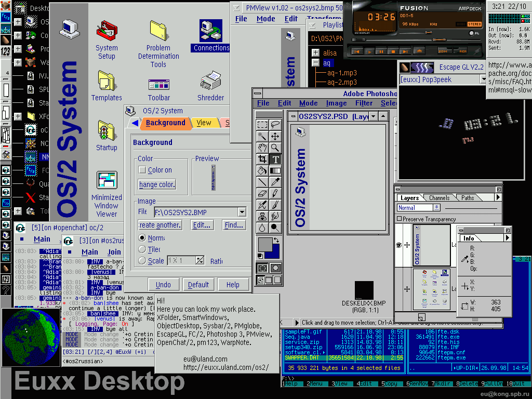Click the Edit... image button

pyautogui.click(x=202, y=225)
